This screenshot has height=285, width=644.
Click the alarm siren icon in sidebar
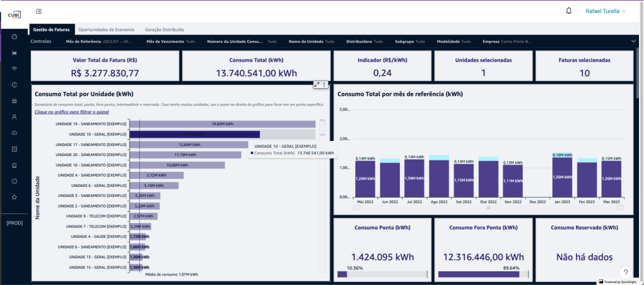click(14, 165)
